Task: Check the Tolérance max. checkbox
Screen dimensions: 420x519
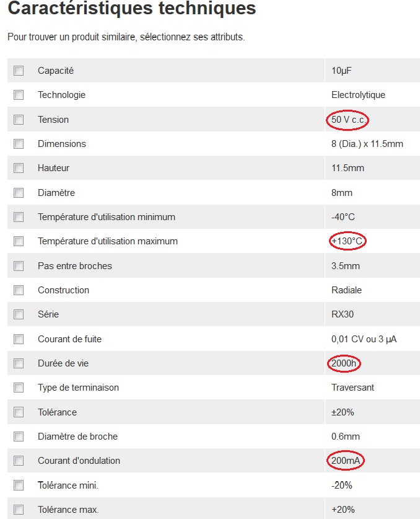Action: (x=19, y=510)
